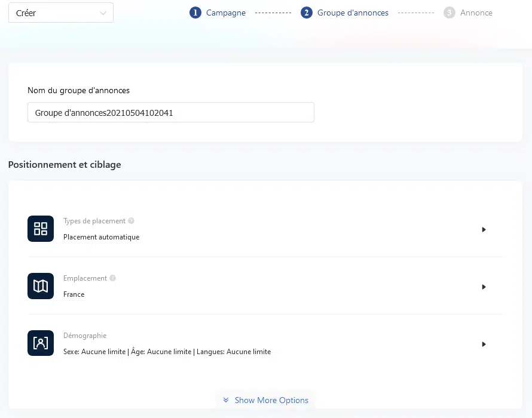
Task: Focus the Nom du groupe d'annonces field
Action: pyautogui.click(x=170, y=112)
